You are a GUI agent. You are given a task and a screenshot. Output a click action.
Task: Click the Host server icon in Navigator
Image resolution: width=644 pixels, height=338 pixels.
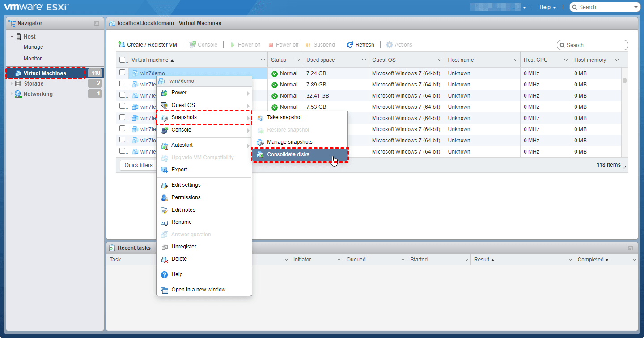click(19, 37)
